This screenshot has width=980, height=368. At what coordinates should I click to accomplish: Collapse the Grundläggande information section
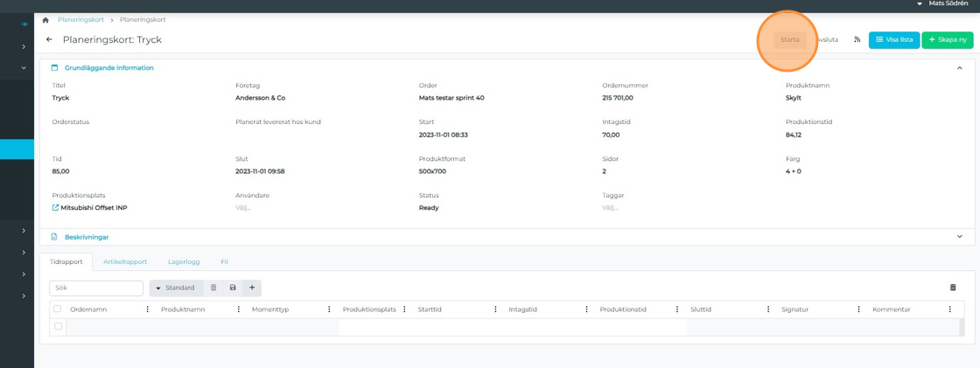pos(959,68)
